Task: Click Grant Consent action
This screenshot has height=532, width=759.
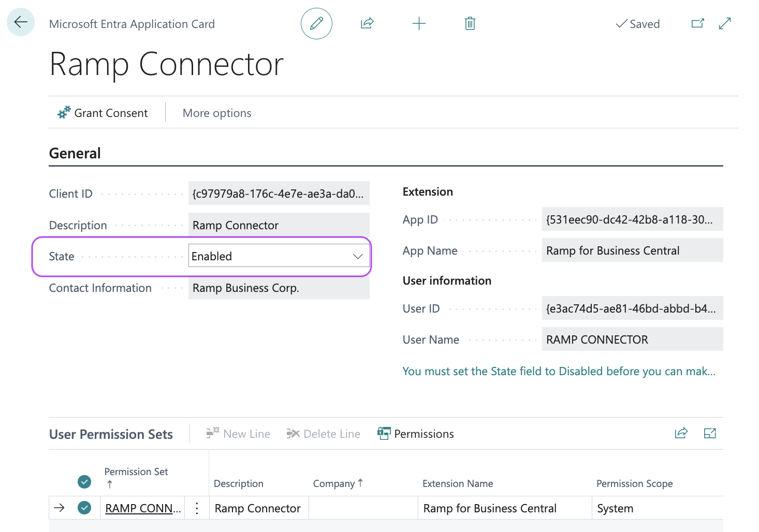Action: (x=103, y=113)
